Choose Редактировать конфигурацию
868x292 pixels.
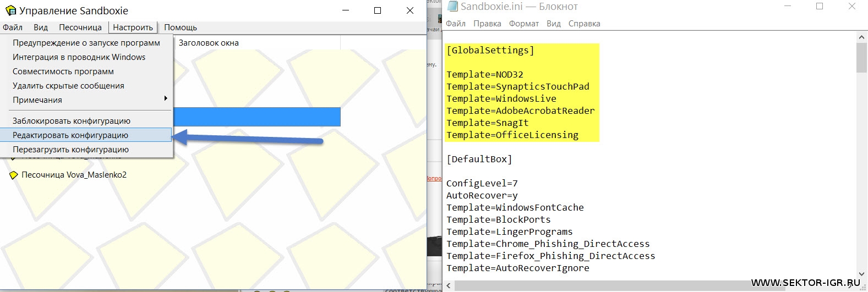click(x=86, y=135)
